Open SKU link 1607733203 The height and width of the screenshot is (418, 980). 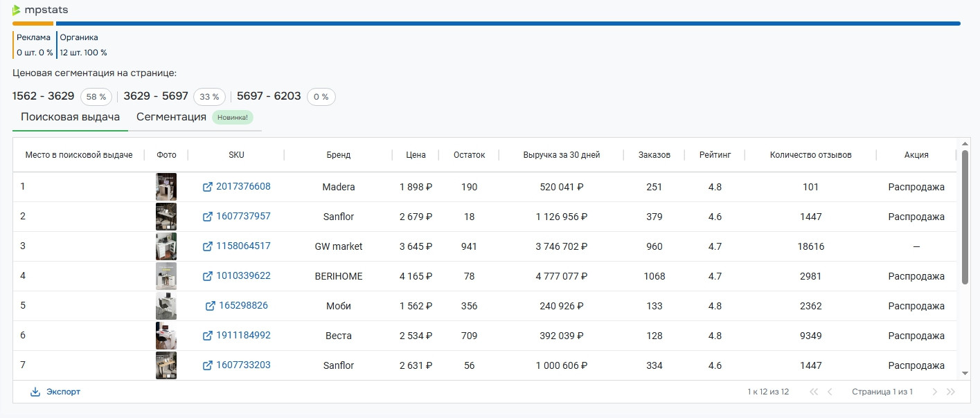pyautogui.click(x=243, y=365)
